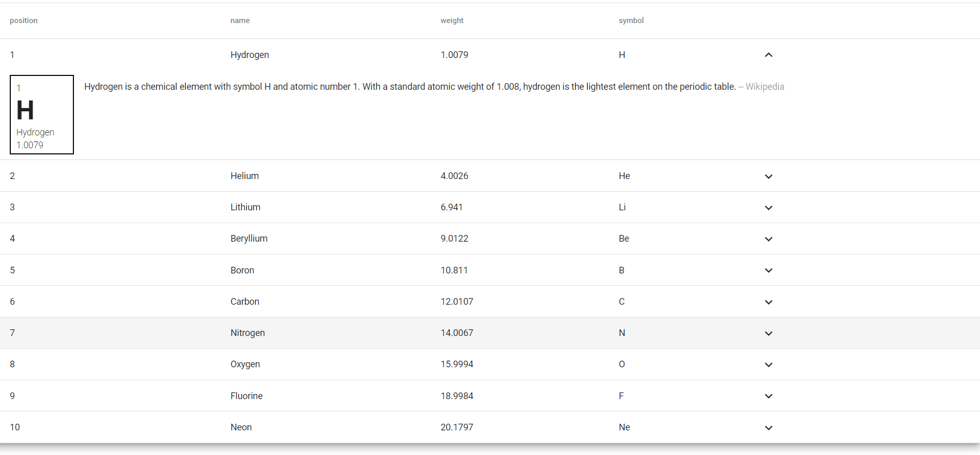Select the Nitrogen name cell
The image size is (980, 455).
[247, 333]
